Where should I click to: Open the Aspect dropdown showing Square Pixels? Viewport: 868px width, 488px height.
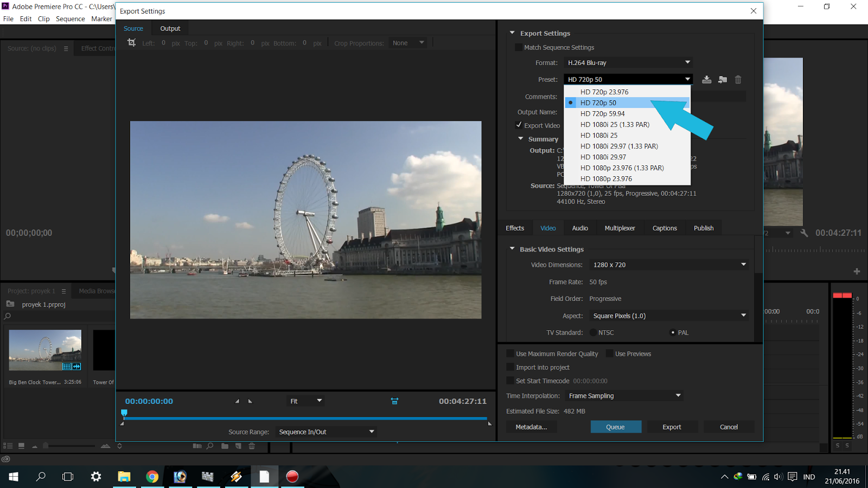point(669,316)
